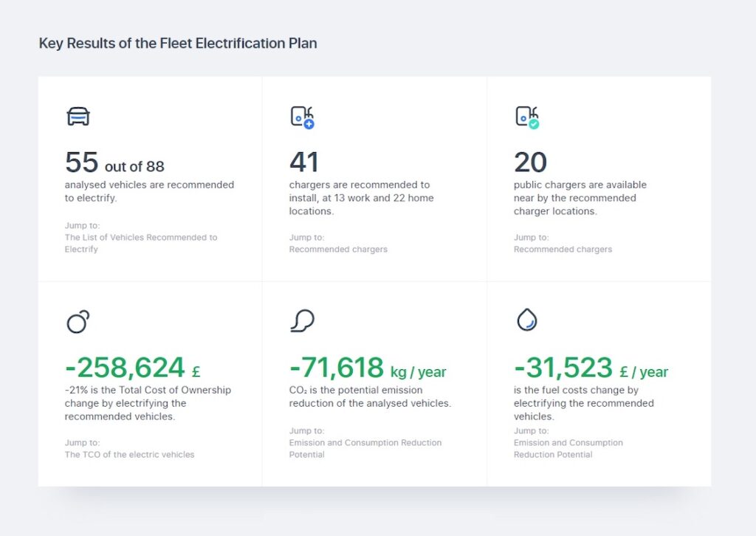Click the charger icon with green checkmark badge

click(526, 117)
